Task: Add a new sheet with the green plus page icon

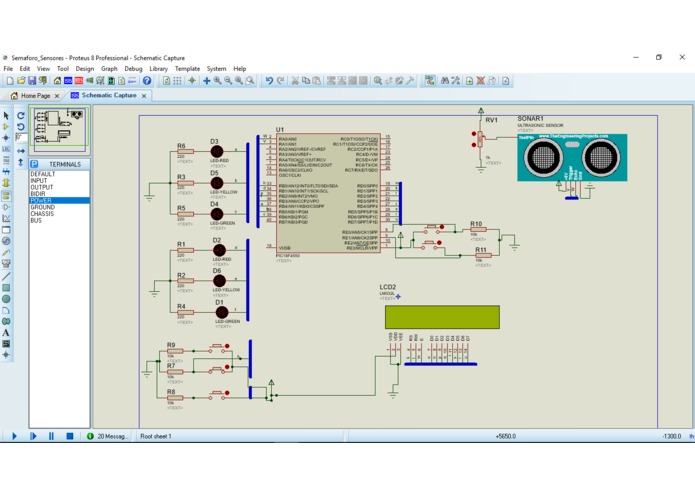Action: click(x=469, y=81)
